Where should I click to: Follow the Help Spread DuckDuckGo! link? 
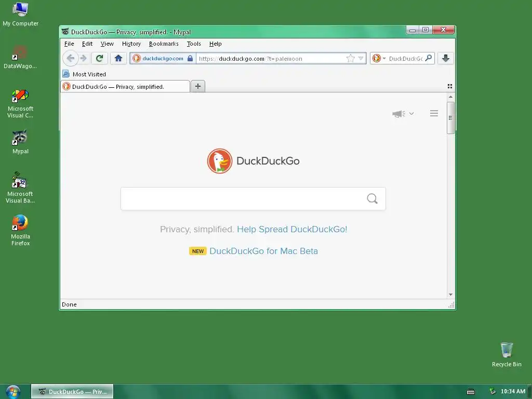tap(292, 229)
